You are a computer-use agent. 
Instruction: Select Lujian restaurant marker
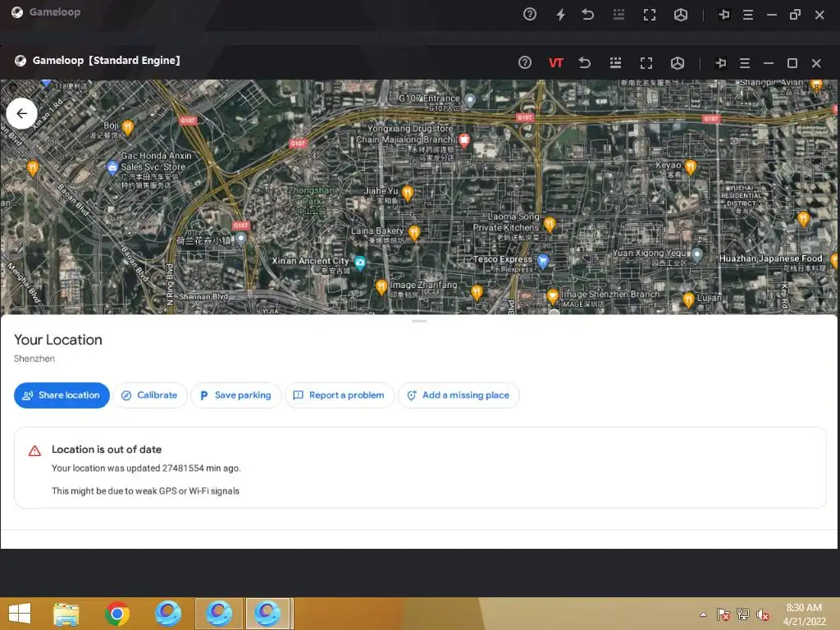[x=689, y=299]
